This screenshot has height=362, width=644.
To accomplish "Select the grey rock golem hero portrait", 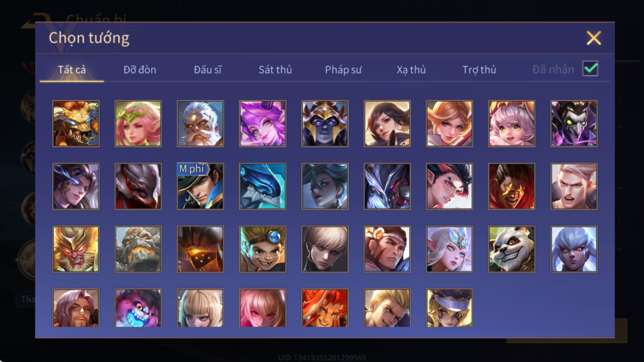I will [x=138, y=249].
